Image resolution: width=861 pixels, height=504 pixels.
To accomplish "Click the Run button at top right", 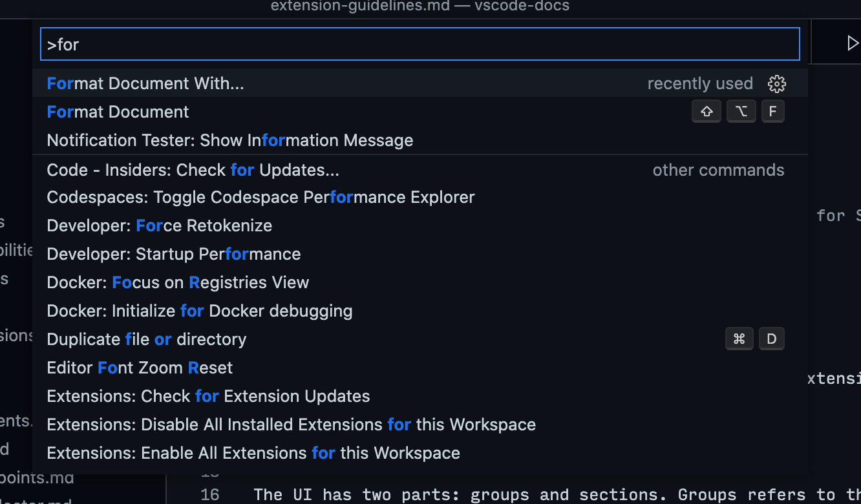I will pyautogui.click(x=852, y=43).
